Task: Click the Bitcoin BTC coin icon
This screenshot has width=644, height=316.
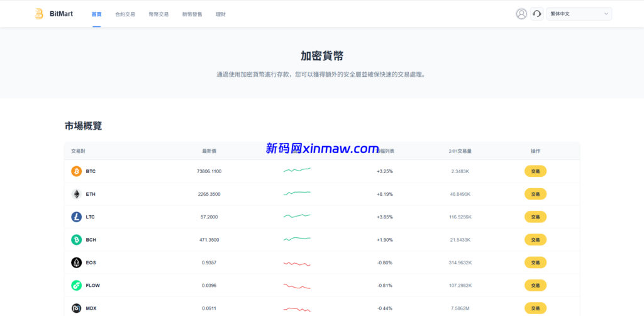Action: [x=76, y=171]
